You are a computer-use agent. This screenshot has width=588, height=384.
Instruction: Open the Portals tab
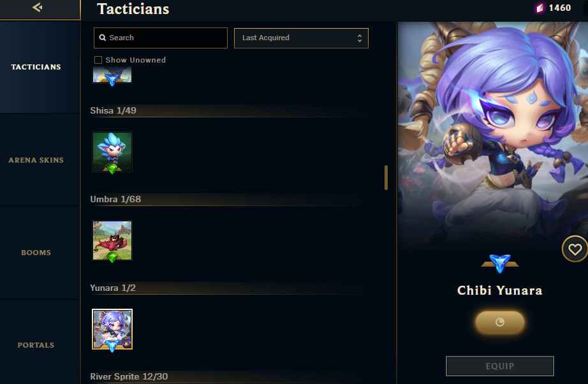[36, 345]
